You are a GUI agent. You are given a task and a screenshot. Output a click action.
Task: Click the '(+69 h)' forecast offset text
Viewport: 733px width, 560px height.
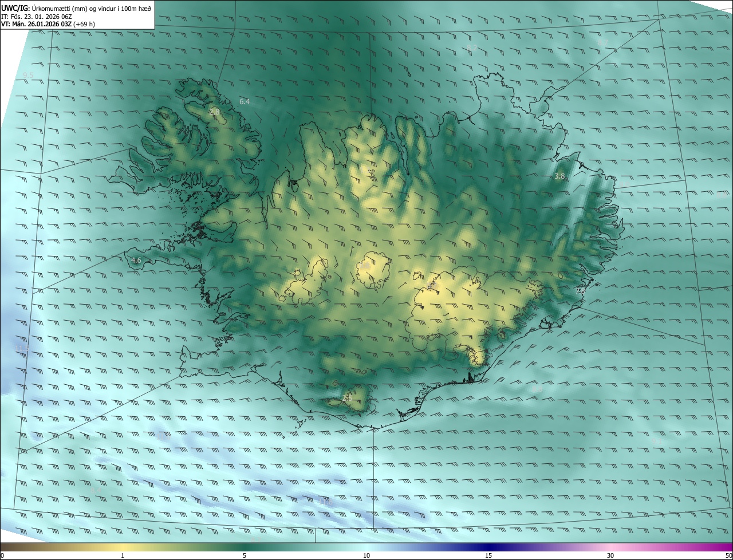tap(84, 24)
